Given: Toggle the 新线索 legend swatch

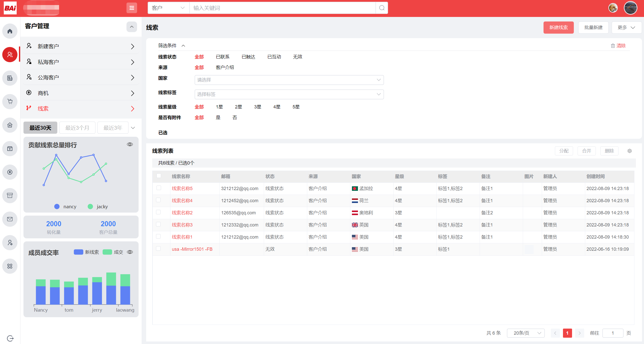Looking at the screenshot, I should tap(79, 252).
